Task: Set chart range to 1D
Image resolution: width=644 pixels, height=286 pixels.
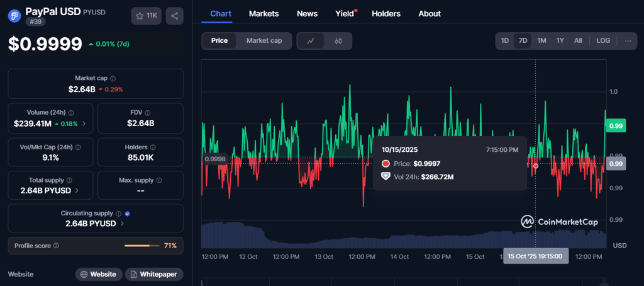Action: coord(505,41)
